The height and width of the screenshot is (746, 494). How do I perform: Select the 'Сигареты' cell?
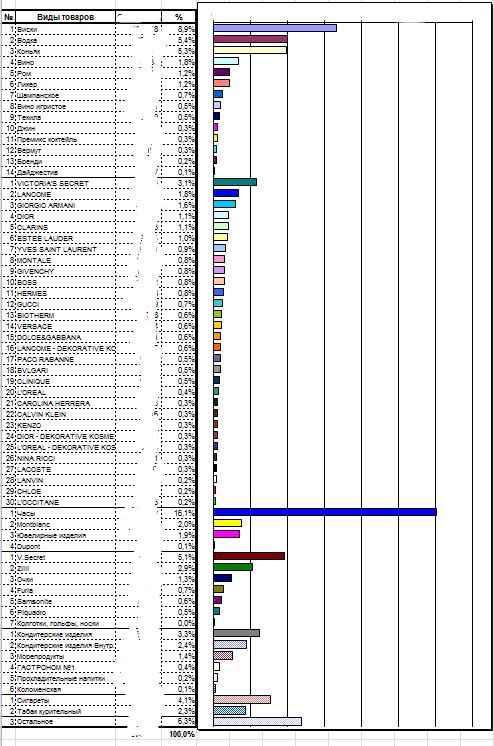click(x=66, y=700)
